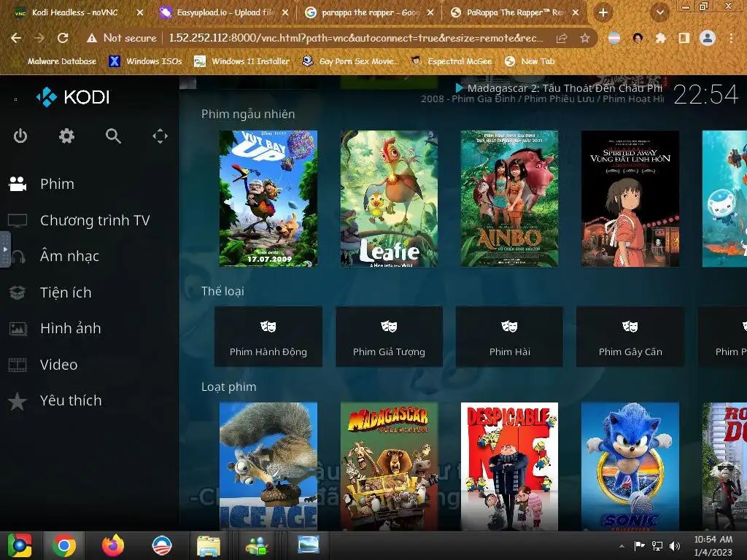Show hidden system tray icons
747x560 pixels.
tap(622, 545)
